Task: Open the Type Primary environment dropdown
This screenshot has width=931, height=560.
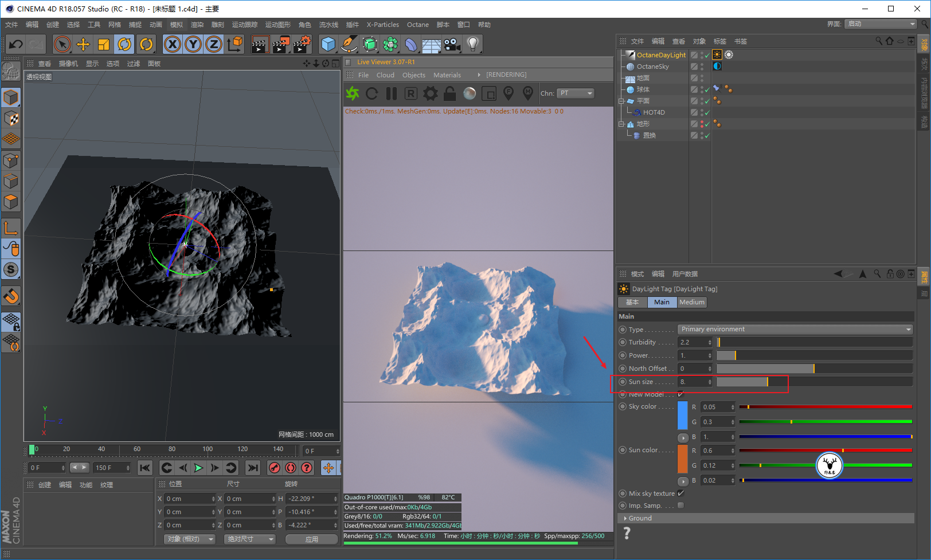Action: pos(795,329)
